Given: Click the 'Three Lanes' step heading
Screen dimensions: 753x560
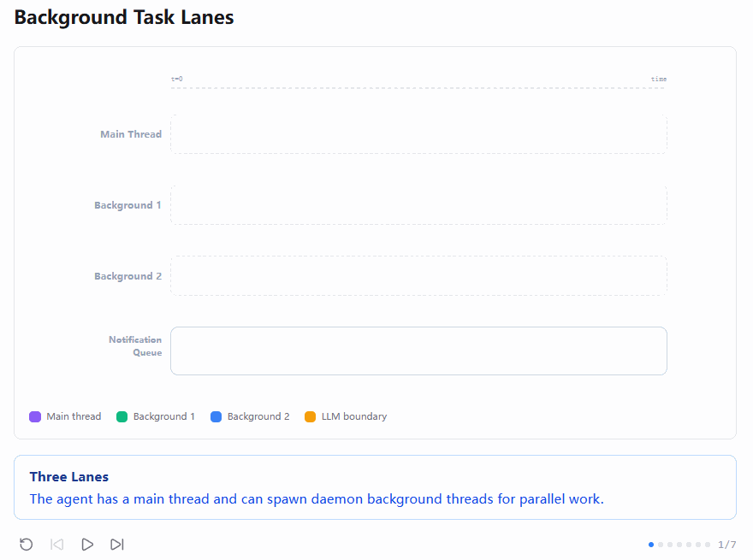Looking at the screenshot, I should (69, 476).
